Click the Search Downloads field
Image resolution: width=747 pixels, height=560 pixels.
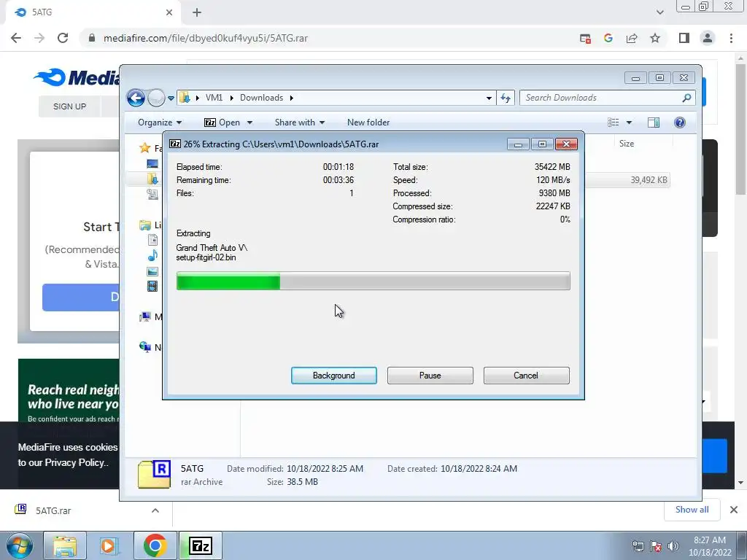coord(608,98)
